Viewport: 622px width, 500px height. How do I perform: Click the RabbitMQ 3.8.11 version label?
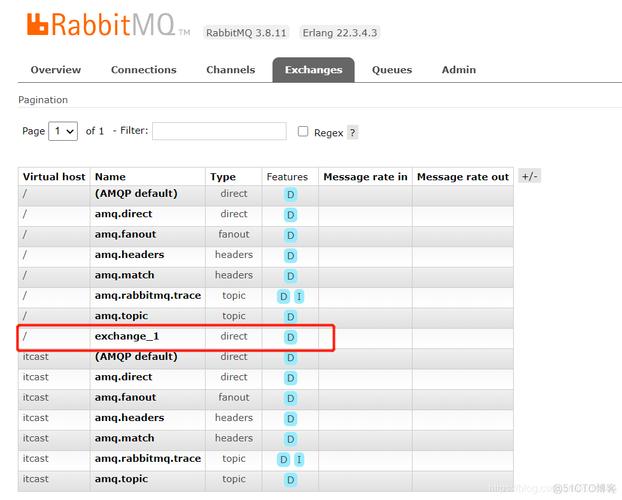click(x=246, y=33)
